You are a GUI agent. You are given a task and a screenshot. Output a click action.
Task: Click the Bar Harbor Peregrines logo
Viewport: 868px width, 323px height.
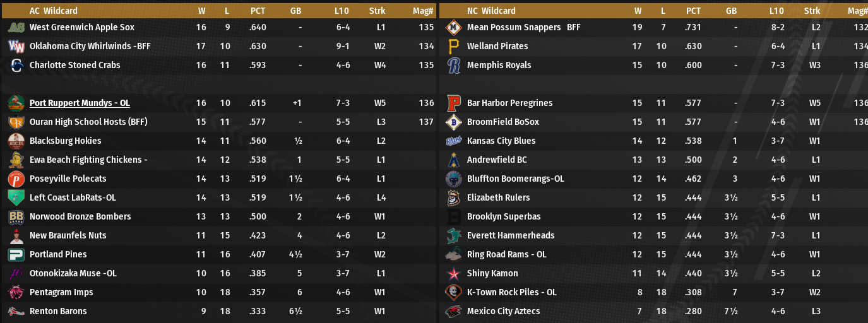pos(453,103)
